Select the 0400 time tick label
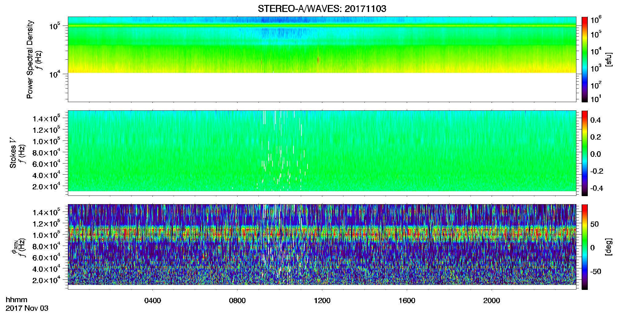 tap(152, 301)
